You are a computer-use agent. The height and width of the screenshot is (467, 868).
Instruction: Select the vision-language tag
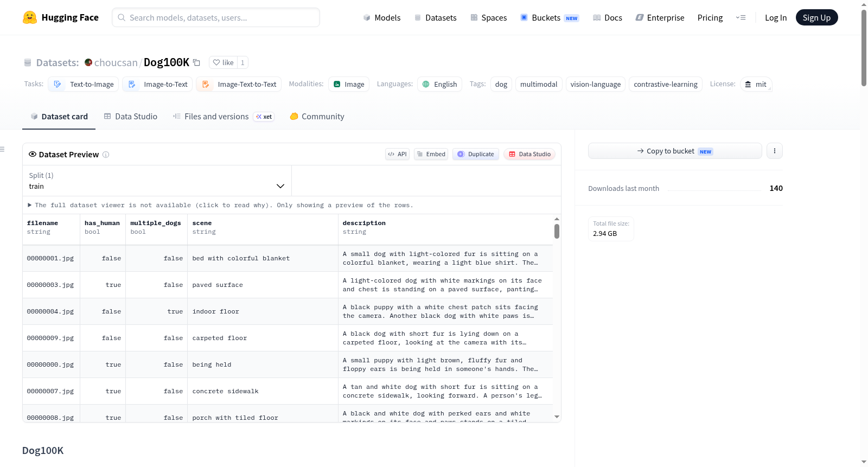tap(596, 84)
